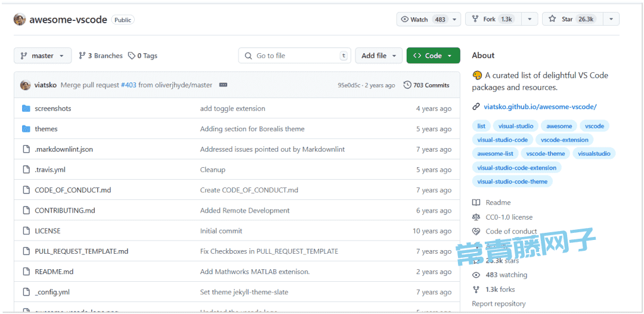This screenshot has width=644, height=314.
Task: Click the .travis.yml file icon
Action: pyautogui.click(x=26, y=170)
